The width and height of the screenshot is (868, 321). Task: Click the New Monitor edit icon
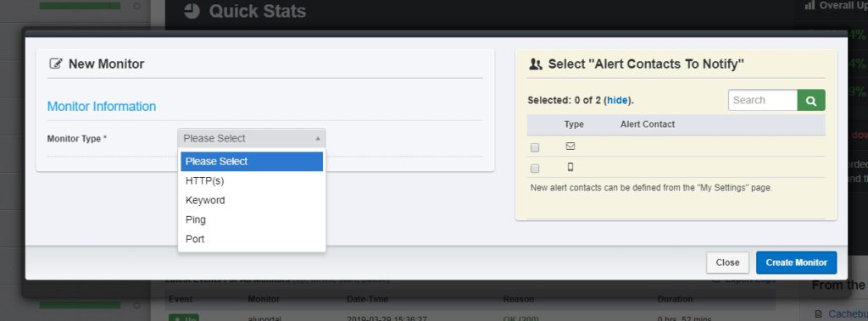point(56,64)
